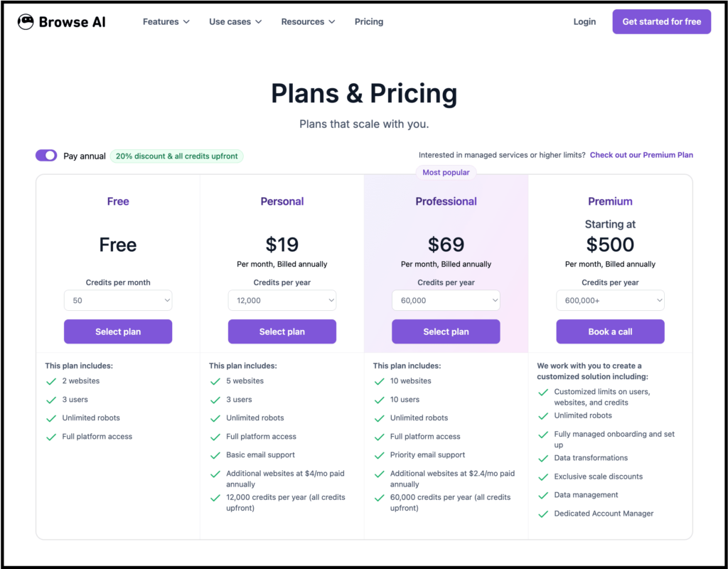Expand the Use cases navigation dropdown

pos(235,21)
